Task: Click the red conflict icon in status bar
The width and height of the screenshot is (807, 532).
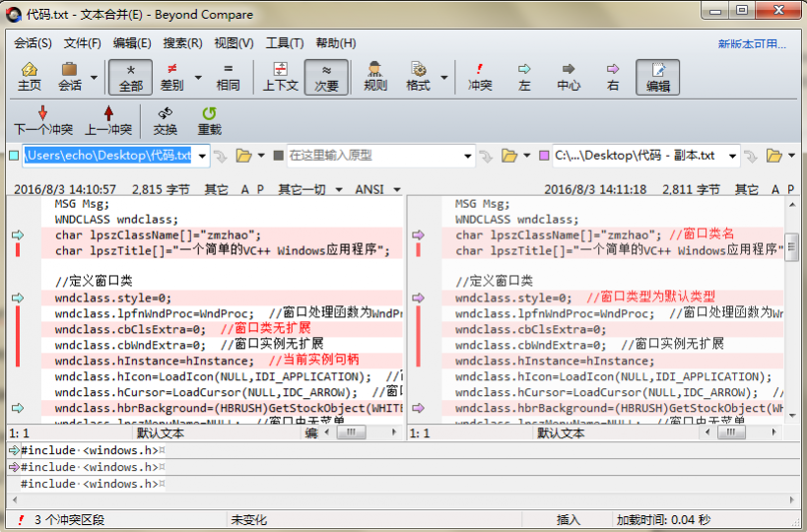Action: 21,520
